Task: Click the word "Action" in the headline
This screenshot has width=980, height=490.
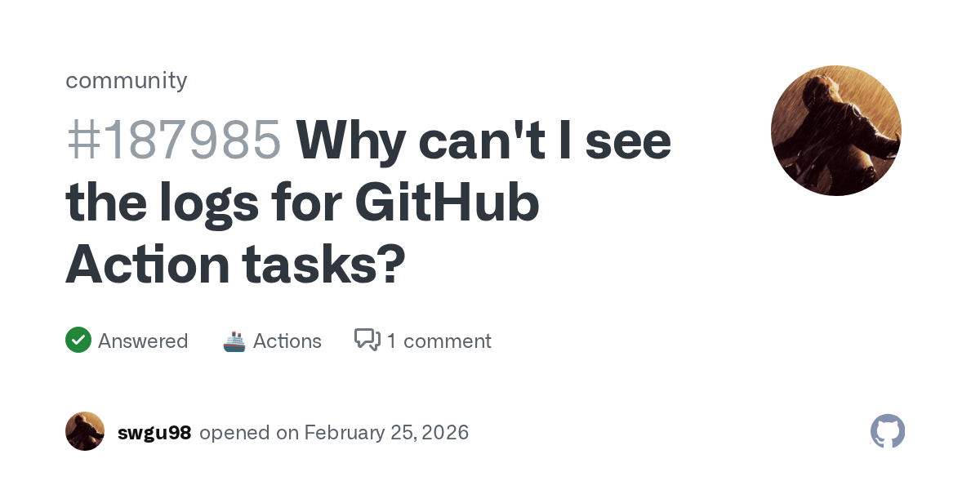Action: (x=147, y=265)
